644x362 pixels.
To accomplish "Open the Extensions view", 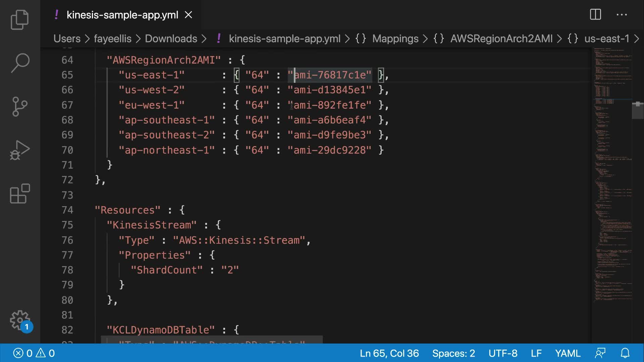I will tap(20, 193).
